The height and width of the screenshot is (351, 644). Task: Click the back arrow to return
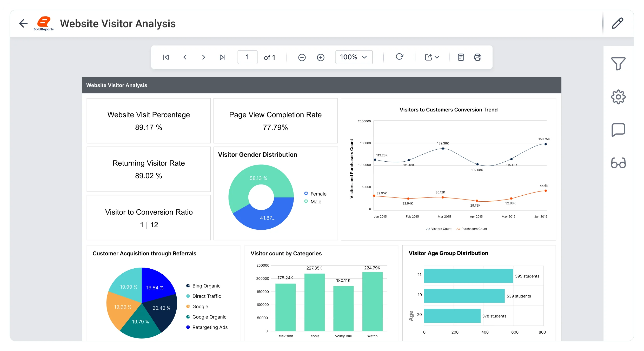(x=23, y=23)
